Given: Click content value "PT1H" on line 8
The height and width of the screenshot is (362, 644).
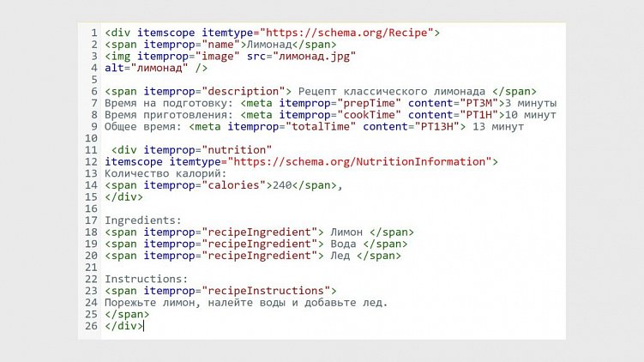Looking at the screenshot, I should 478,115.
